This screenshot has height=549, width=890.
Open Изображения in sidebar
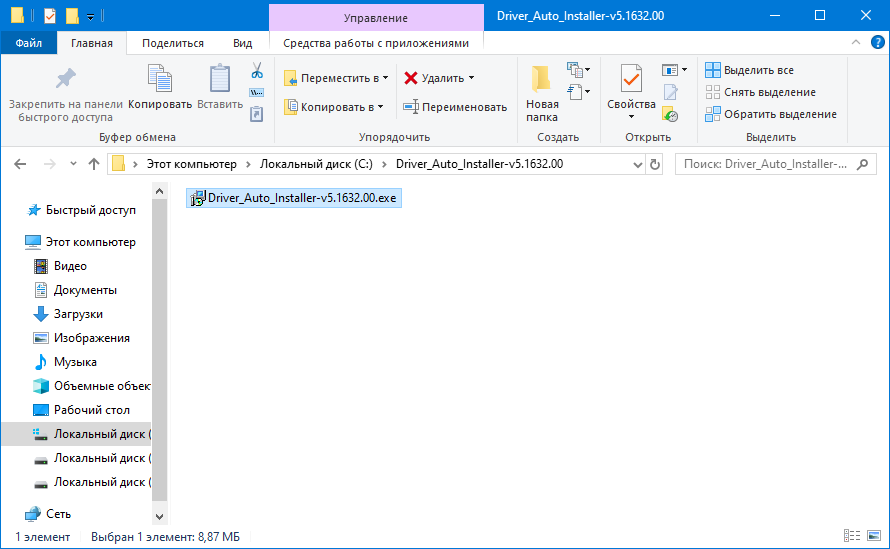(x=81, y=338)
